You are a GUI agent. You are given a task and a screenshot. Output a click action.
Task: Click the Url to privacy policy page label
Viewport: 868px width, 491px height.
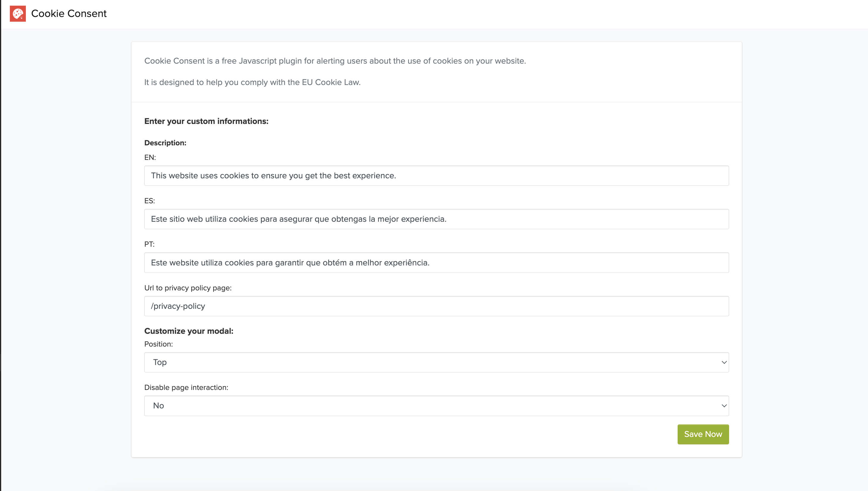[188, 288]
